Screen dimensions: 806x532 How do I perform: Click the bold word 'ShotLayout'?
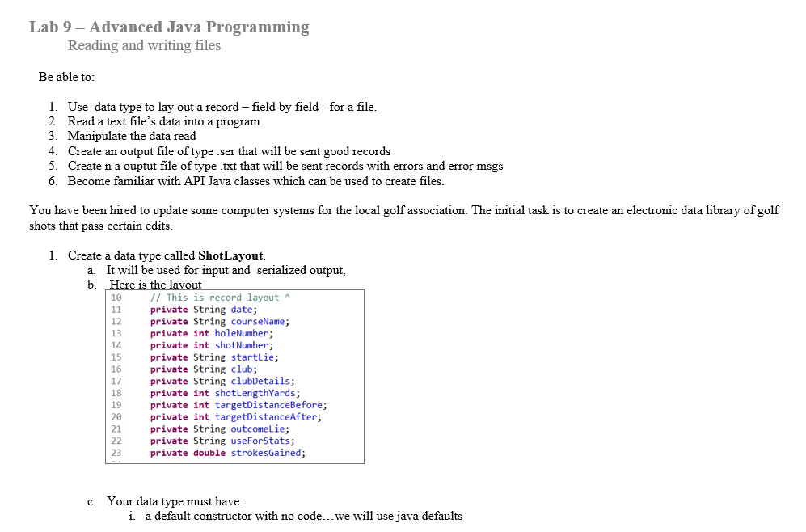point(230,255)
